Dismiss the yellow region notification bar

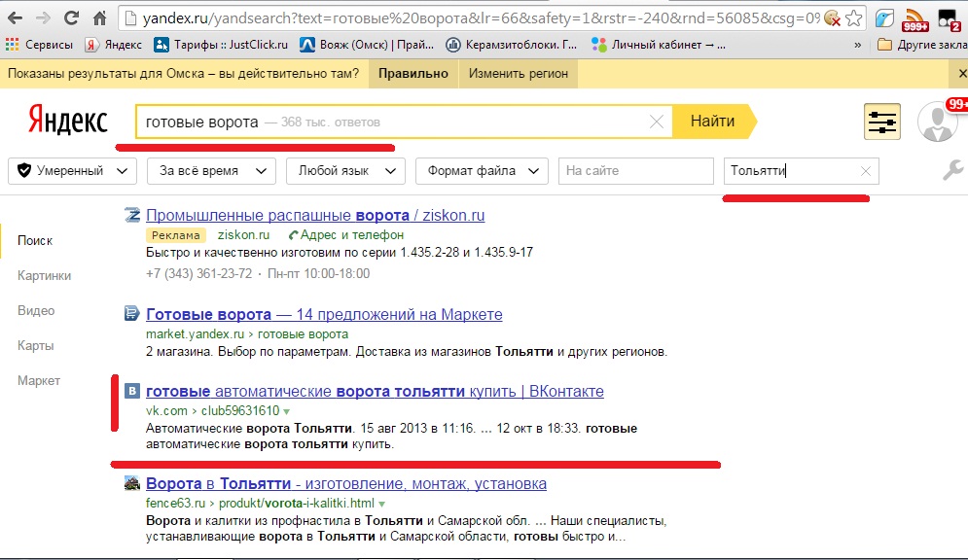(962, 73)
